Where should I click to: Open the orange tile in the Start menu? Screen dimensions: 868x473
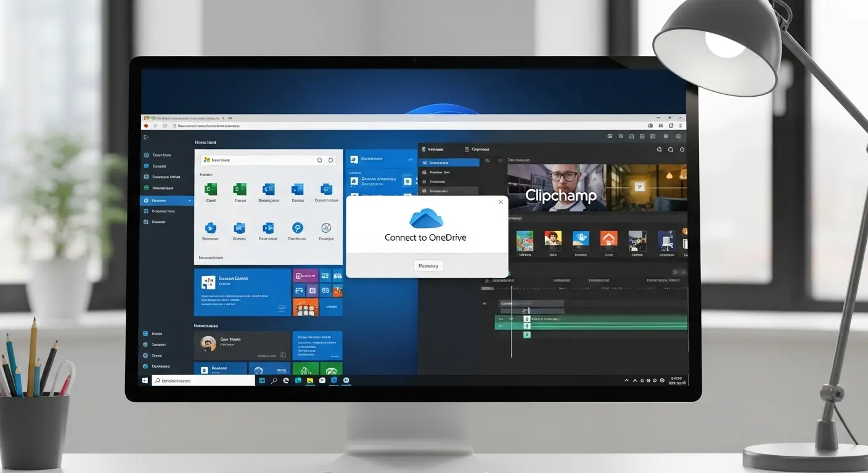pyautogui.click(x=306, y=307)
